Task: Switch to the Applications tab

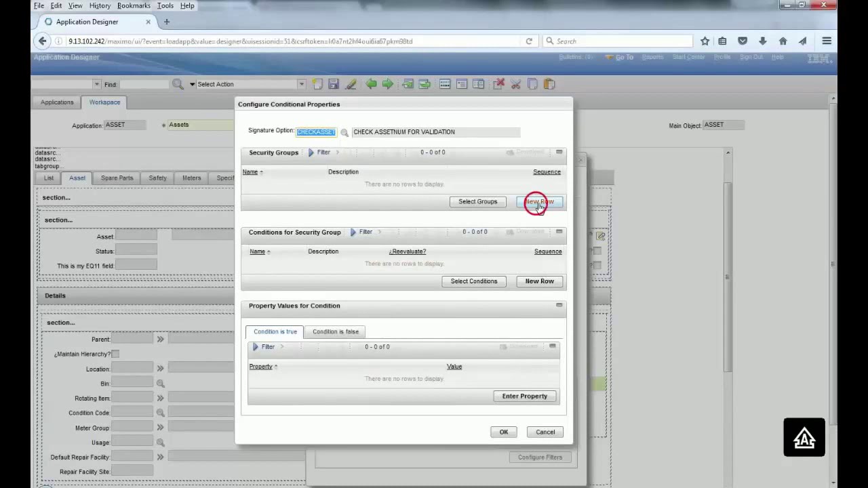Action: click(57, 102)
